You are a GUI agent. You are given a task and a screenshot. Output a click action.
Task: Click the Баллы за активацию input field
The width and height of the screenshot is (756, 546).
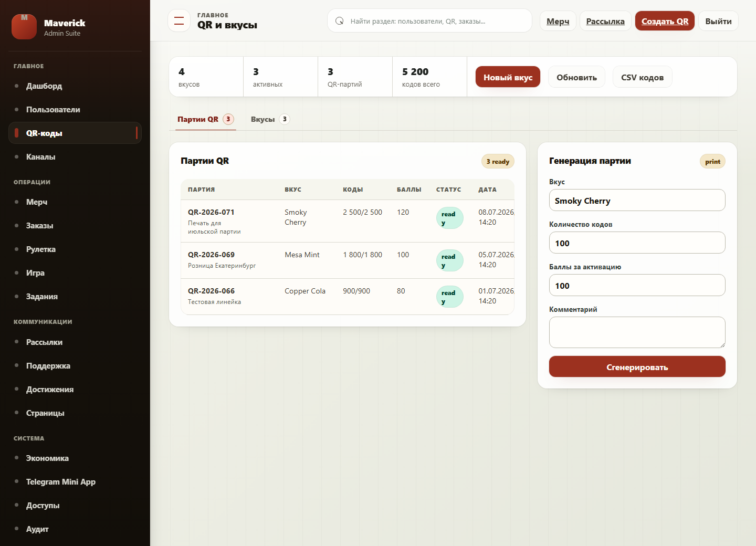point(637,285)
